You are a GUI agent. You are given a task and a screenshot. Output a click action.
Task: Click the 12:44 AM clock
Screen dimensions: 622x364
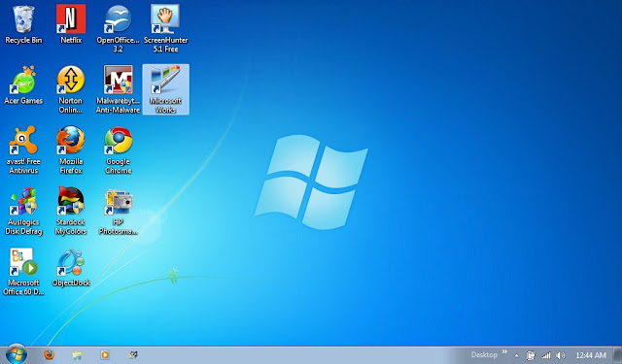click(591, 355)
